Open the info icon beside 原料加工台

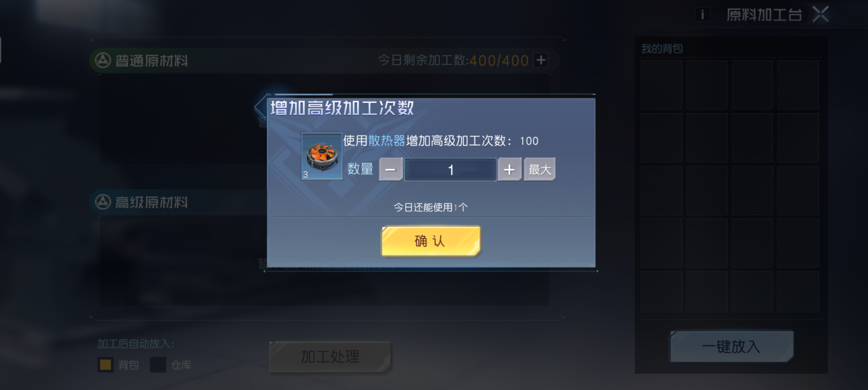coord(703,15)
